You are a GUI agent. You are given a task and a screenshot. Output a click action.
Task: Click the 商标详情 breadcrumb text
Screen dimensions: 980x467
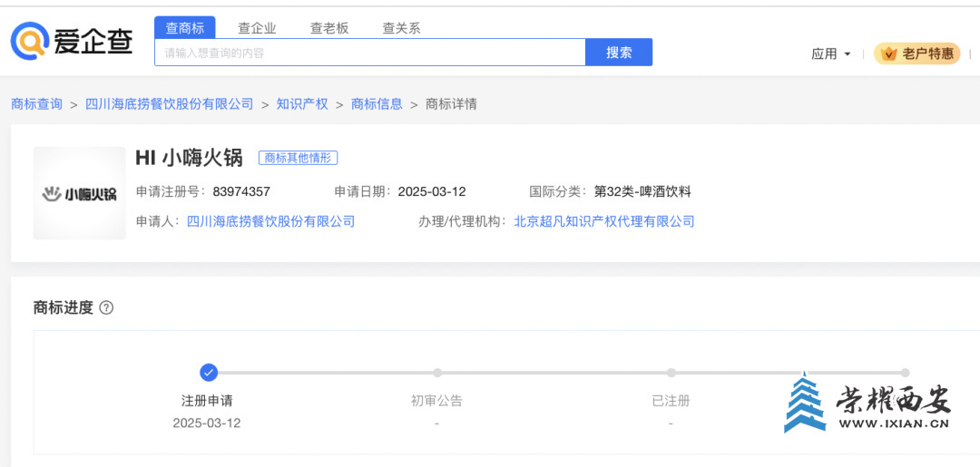(x=451, y=104)
